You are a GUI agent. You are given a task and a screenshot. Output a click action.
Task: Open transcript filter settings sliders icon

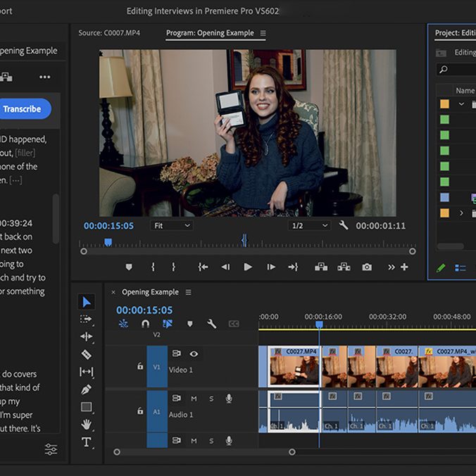51,449
